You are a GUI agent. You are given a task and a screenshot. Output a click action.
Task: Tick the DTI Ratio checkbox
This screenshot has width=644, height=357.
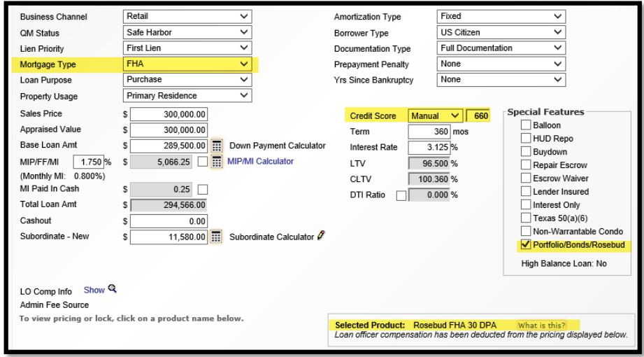(x=401, y=194)
